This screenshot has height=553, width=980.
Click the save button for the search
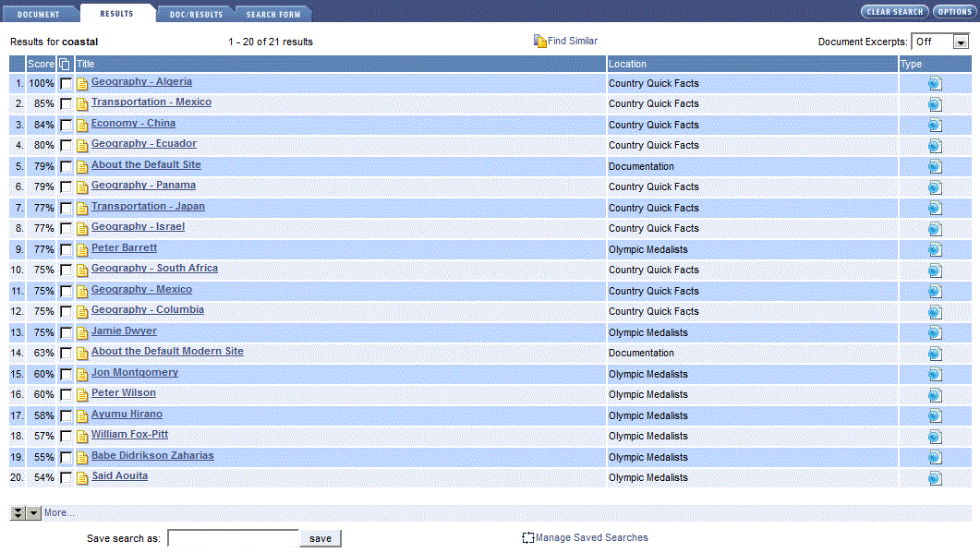[321, 538]
